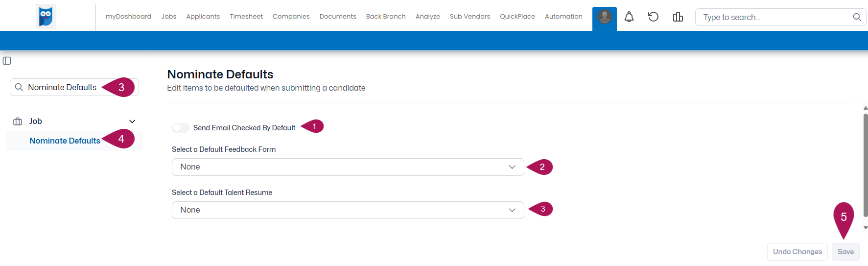
Task: Open the user profile avatar menu
Action: tap(605, 17)
